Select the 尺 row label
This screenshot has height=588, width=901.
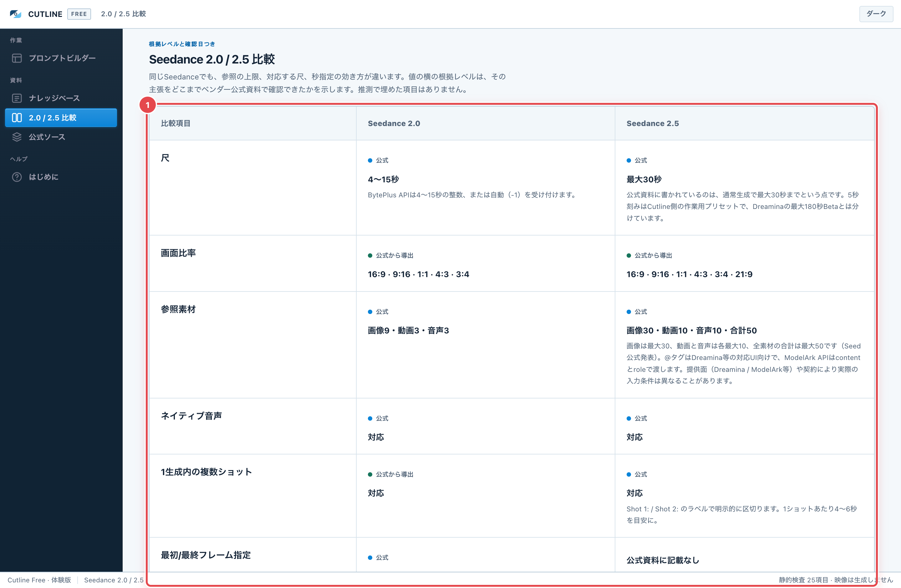pos(165,158)
